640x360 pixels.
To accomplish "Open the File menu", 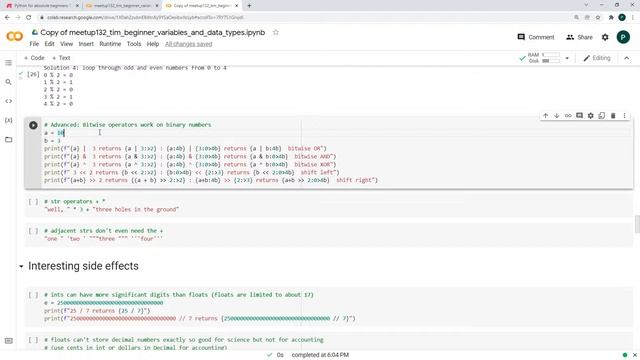I will click(34, 44).
